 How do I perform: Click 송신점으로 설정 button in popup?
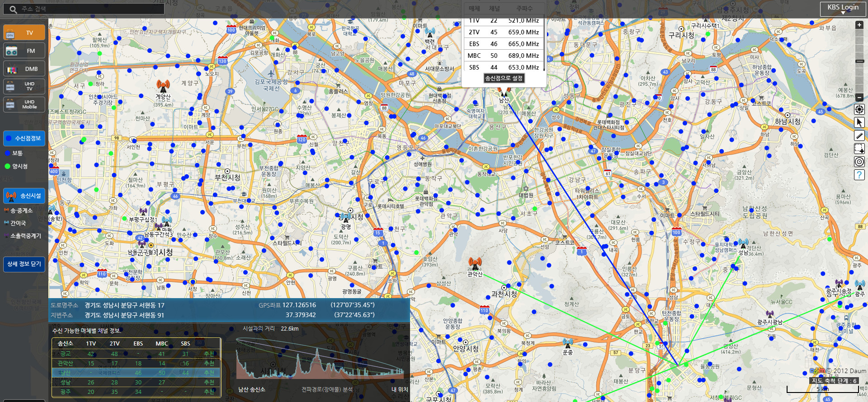pyautogui.click(x=504, y=78)
